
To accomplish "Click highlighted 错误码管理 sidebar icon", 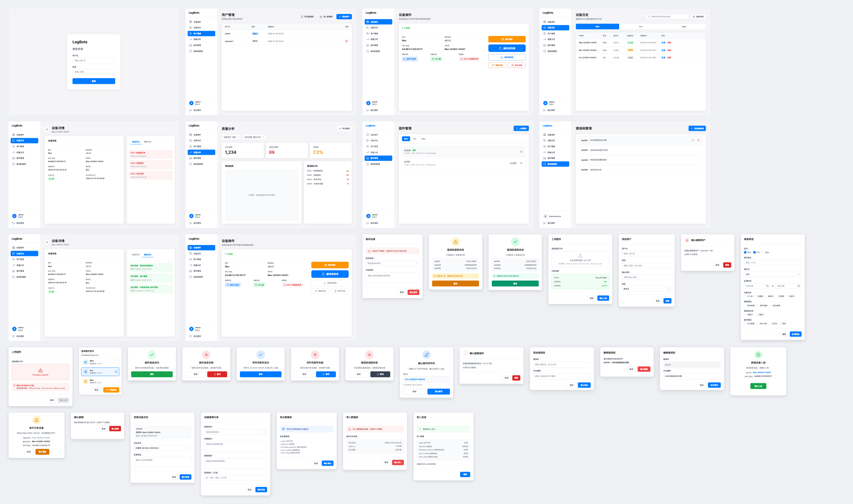I will pyautogui.click(x=544, y=164).
